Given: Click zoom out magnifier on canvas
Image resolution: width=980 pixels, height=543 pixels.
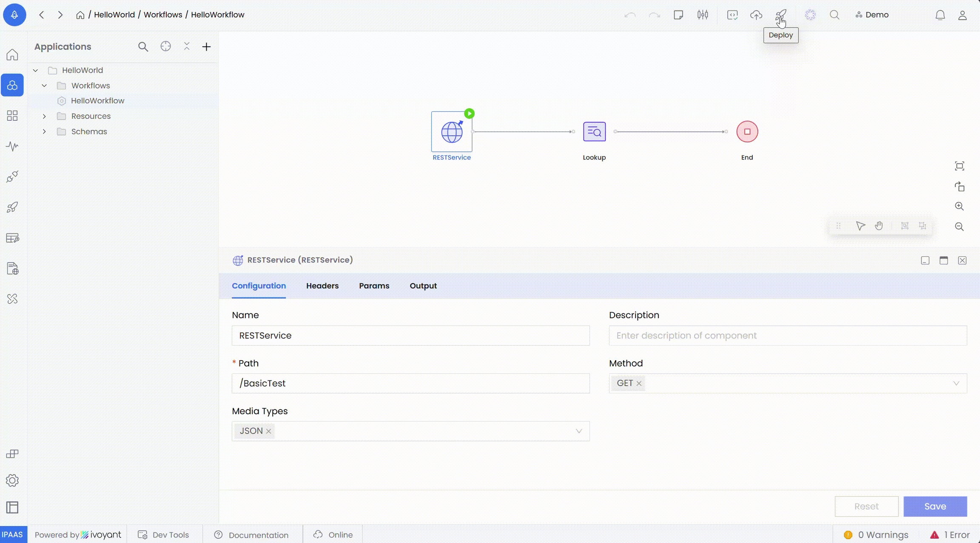Looking at the screenshot, I should coord(959,227).
